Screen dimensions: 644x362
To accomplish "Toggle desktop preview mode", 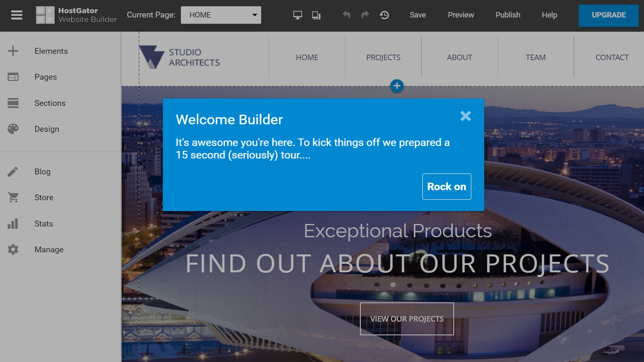I will [297, 15].
